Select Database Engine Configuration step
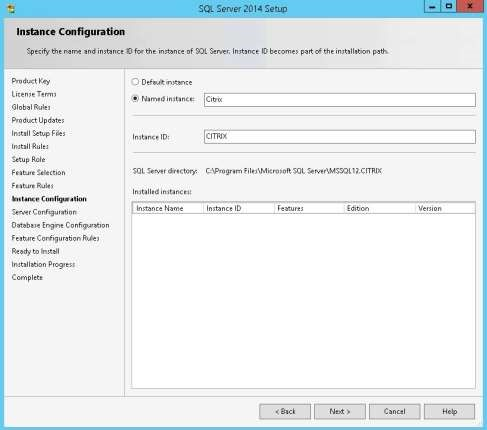 [x=60, y=225]
